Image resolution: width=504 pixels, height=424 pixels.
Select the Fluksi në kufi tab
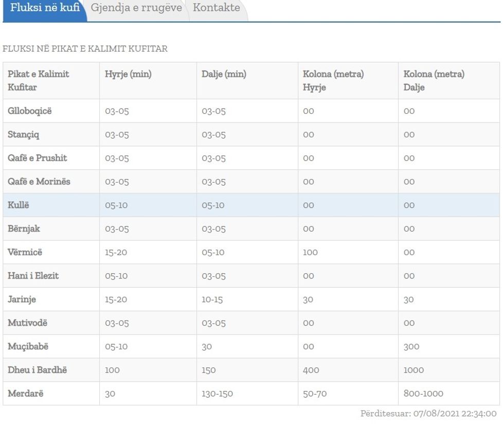[x=45, y=8]
